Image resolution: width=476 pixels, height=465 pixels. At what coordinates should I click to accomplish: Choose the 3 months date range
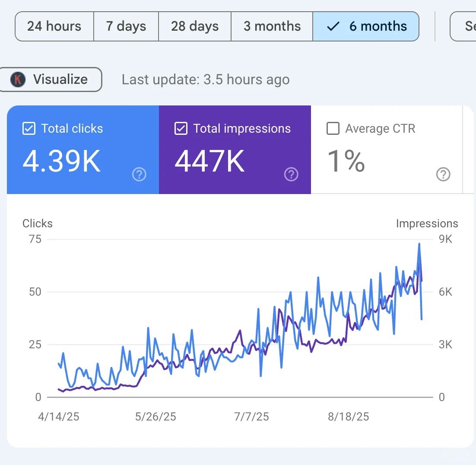click(272, 26)
